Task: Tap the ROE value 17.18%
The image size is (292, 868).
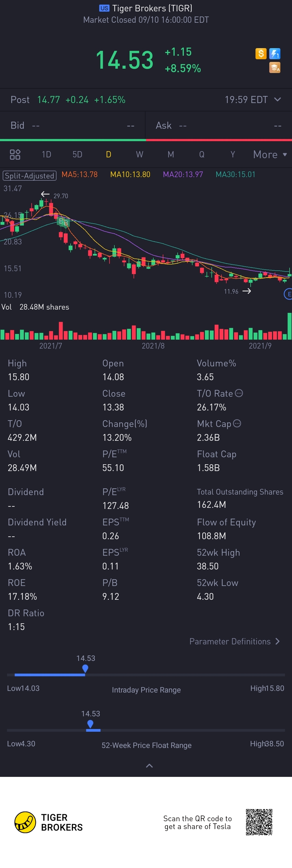Action: [x=22, y=597]
